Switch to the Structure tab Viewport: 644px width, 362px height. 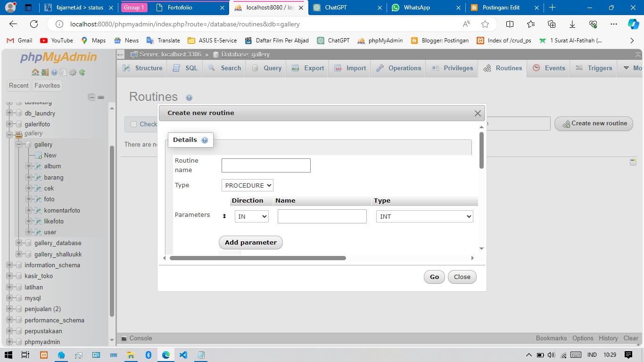tap(142, 68)
